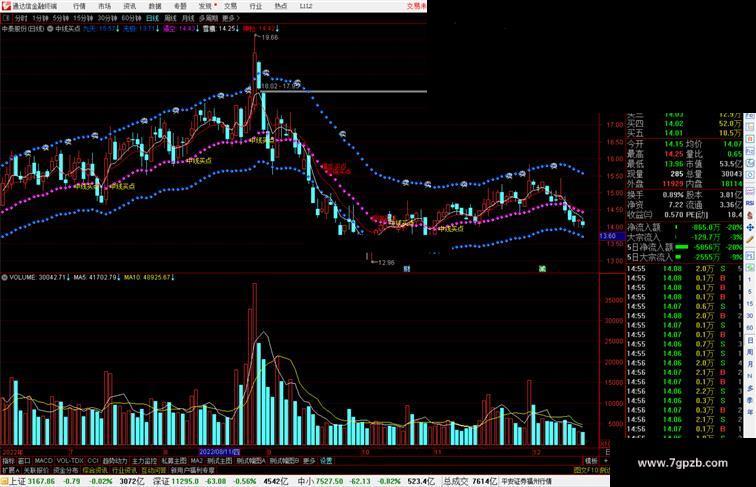Open the 资金分布 bottom tab
This screenshot has width=756, height=487.
(x=66, y=470)
